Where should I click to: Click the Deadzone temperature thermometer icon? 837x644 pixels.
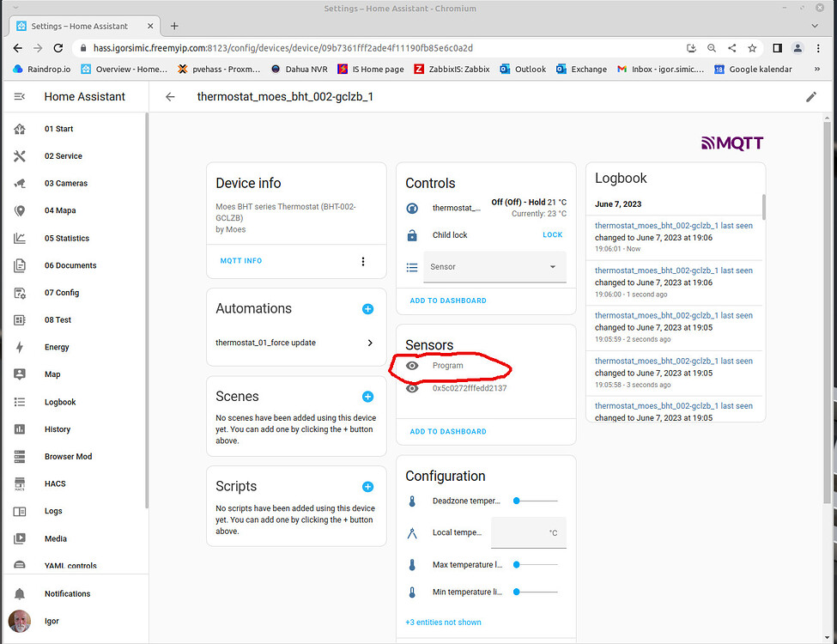tap(412, 501)
